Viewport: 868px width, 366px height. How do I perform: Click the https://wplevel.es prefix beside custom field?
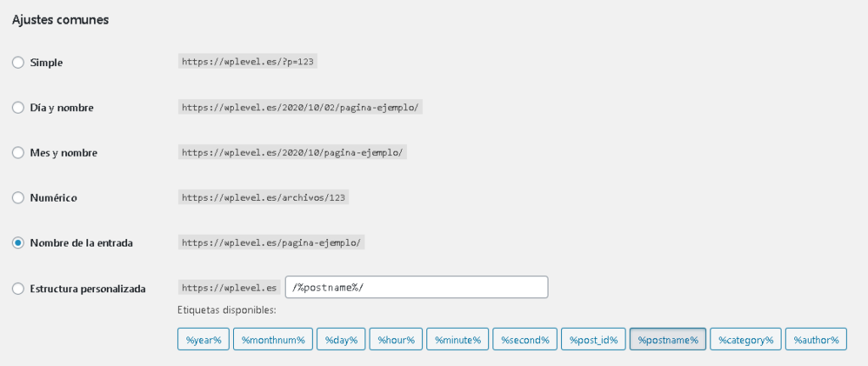click(229, 287)
